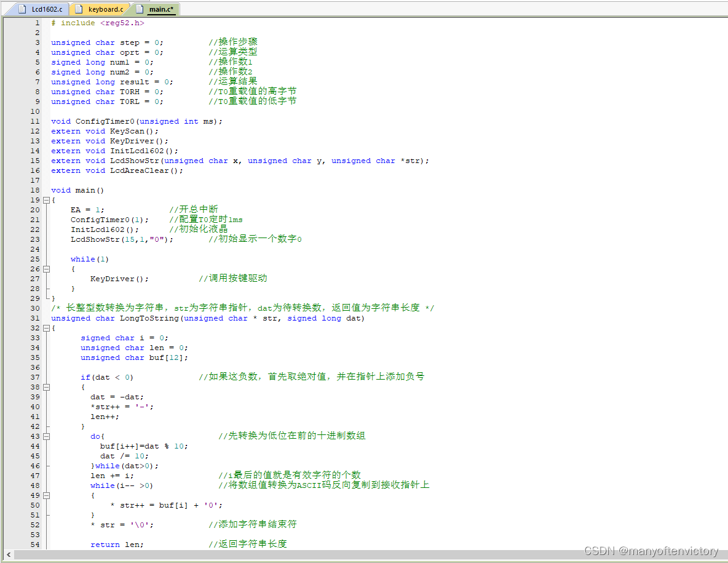Click on 'unsigned char T0RH = 0;' line

(107, 92)
